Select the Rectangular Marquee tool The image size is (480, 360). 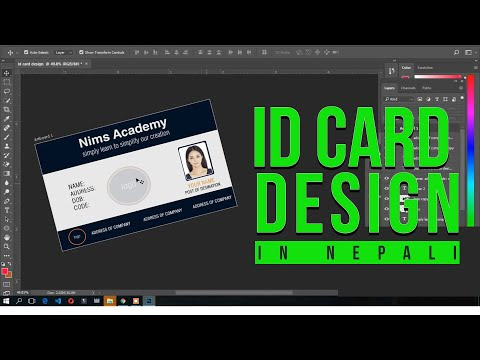7,82
